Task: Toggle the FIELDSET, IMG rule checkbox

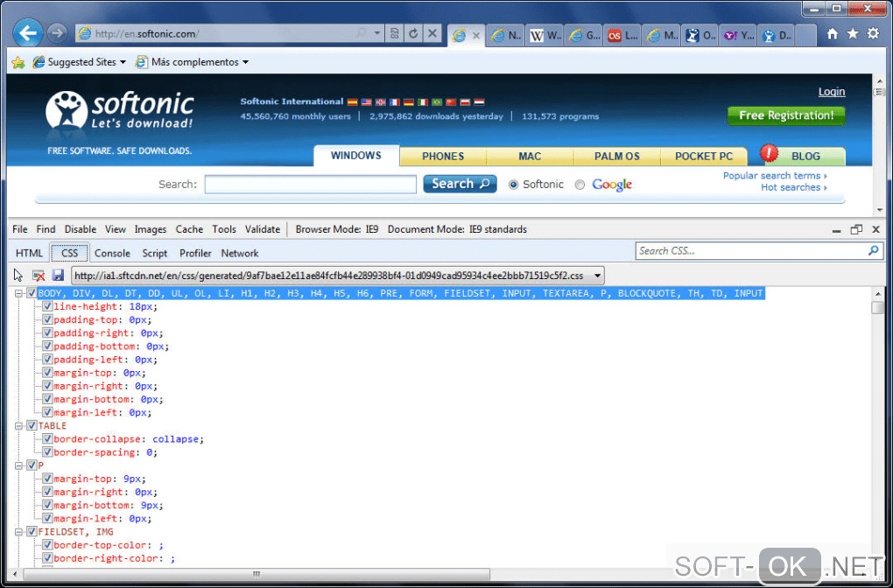Action: [32, 532]
